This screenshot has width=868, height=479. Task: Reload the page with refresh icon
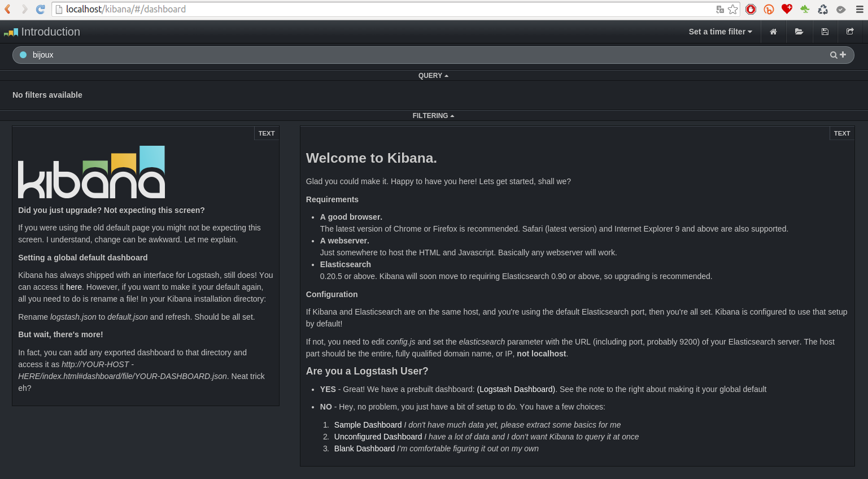tap(40, 9)
